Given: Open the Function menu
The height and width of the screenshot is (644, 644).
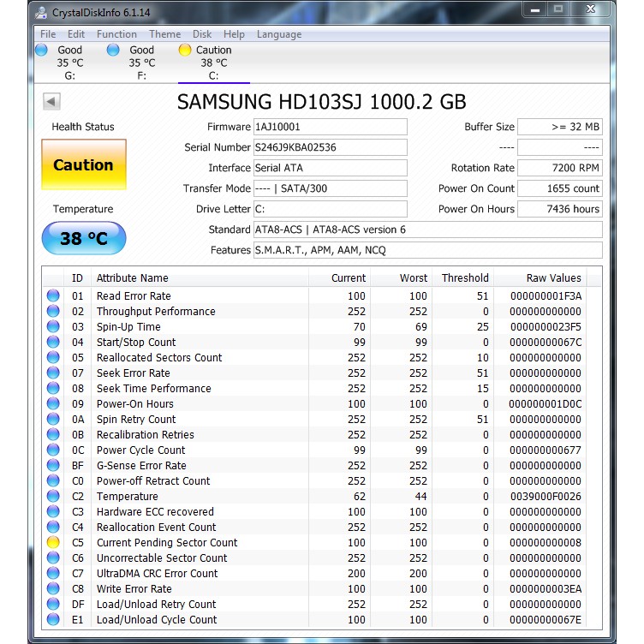Looking at the screenshot, I should click(116, 34).
